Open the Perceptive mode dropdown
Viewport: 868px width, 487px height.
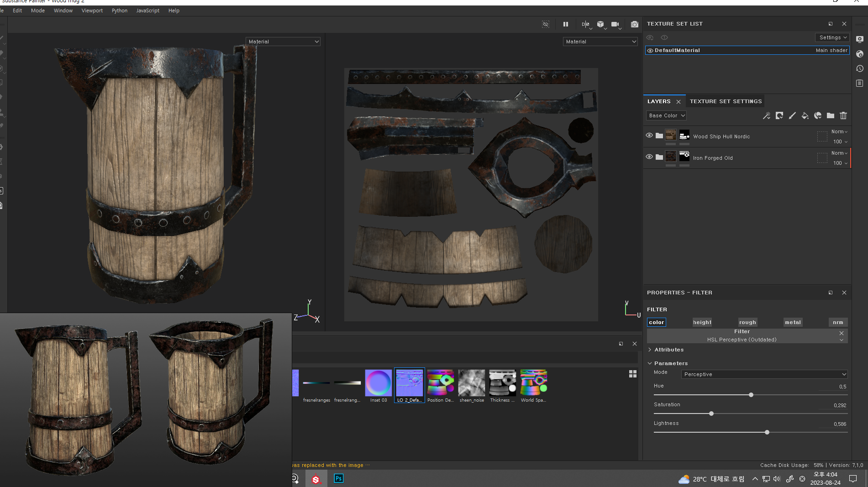(x=764, y=374)
